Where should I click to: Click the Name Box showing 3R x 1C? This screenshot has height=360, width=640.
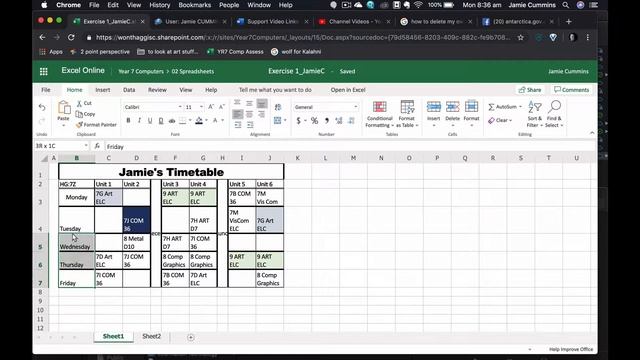pyautogui.click(x=61, y=146)
